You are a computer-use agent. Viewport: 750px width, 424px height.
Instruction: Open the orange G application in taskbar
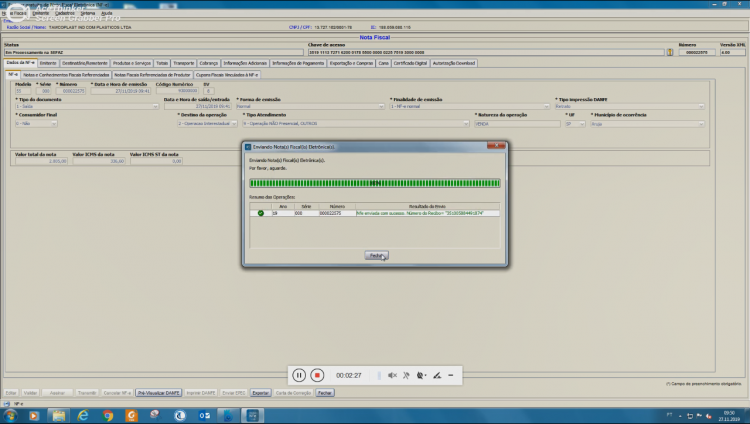(132, 415)
